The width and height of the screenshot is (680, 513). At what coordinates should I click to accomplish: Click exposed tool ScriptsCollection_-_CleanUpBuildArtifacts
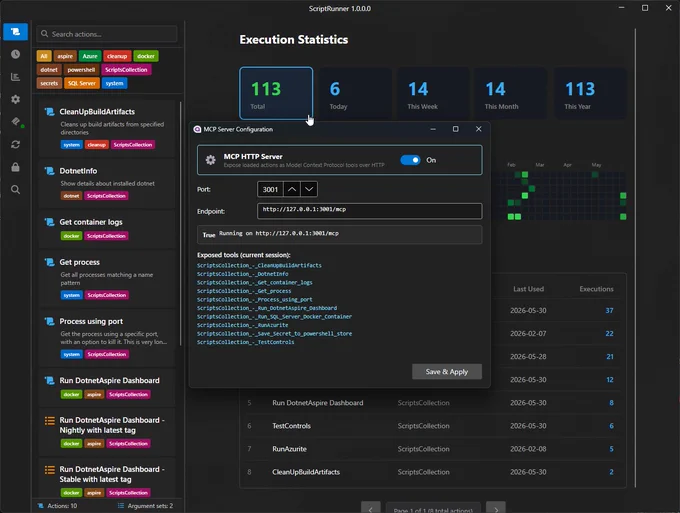(x=259, y=265)
